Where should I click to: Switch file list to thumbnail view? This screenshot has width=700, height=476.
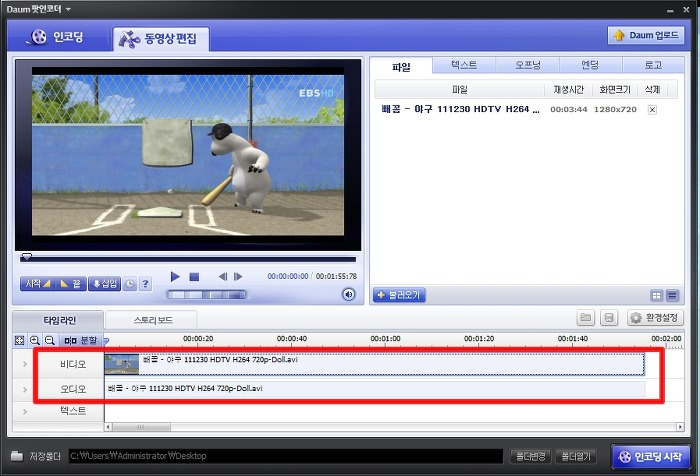(656, 295)
